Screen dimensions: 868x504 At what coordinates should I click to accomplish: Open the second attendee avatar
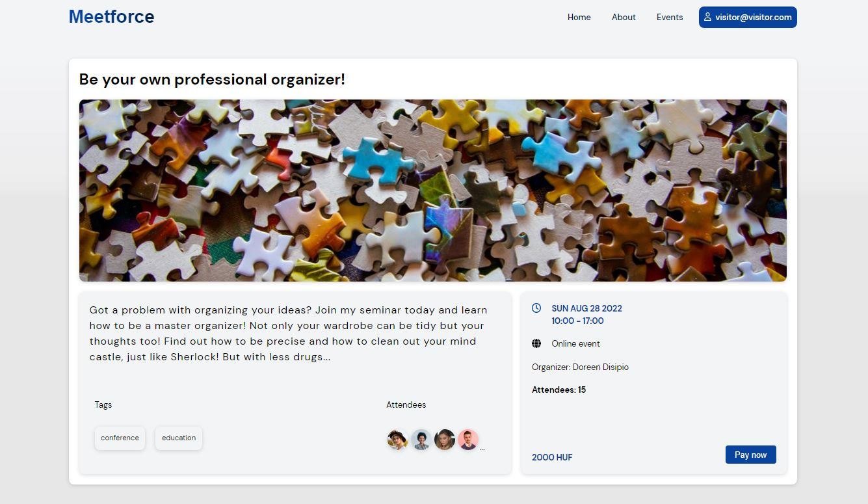point(421,440)
